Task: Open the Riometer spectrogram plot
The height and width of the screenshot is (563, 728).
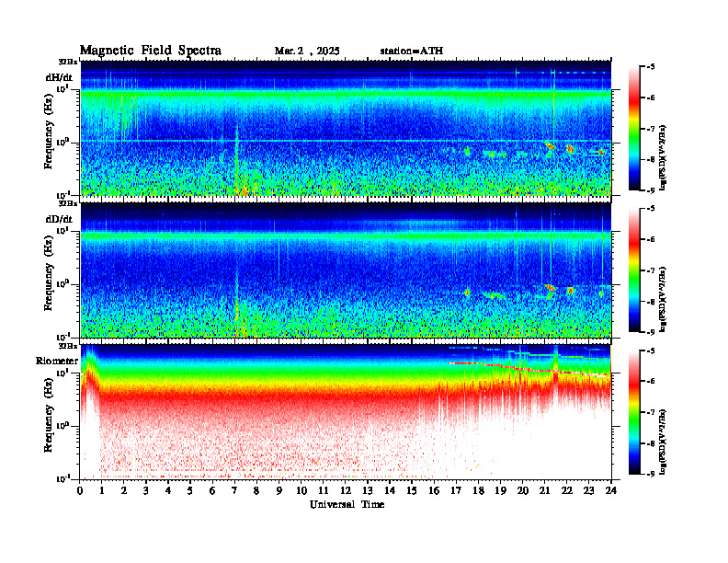Action: [346, 412]
